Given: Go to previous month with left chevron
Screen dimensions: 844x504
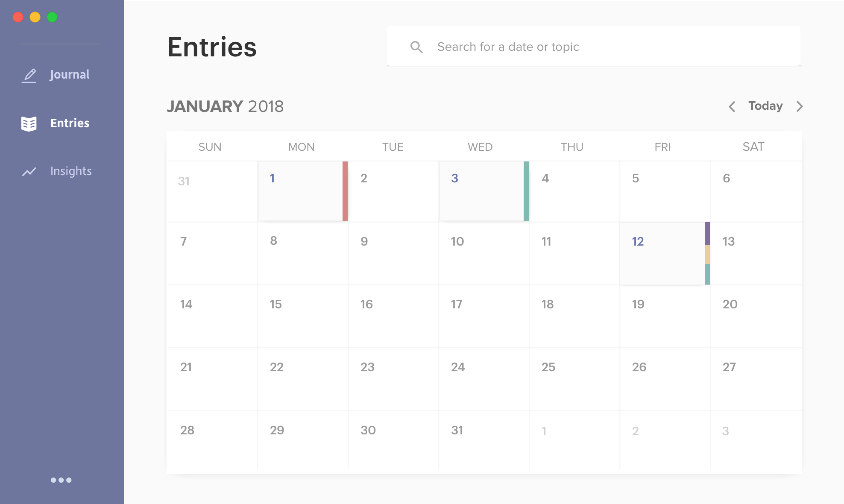Looking at the screenshot, I should (732, 106).
